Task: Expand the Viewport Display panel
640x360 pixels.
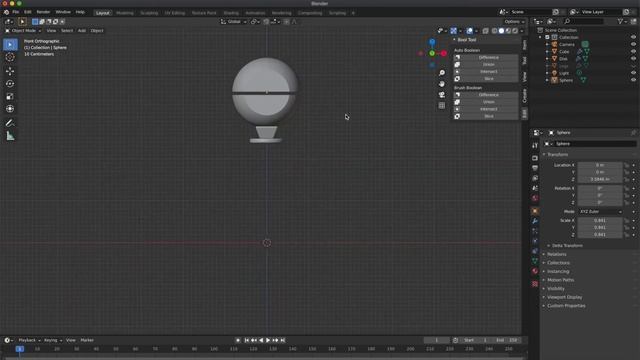Action: (x=564, y=297)
